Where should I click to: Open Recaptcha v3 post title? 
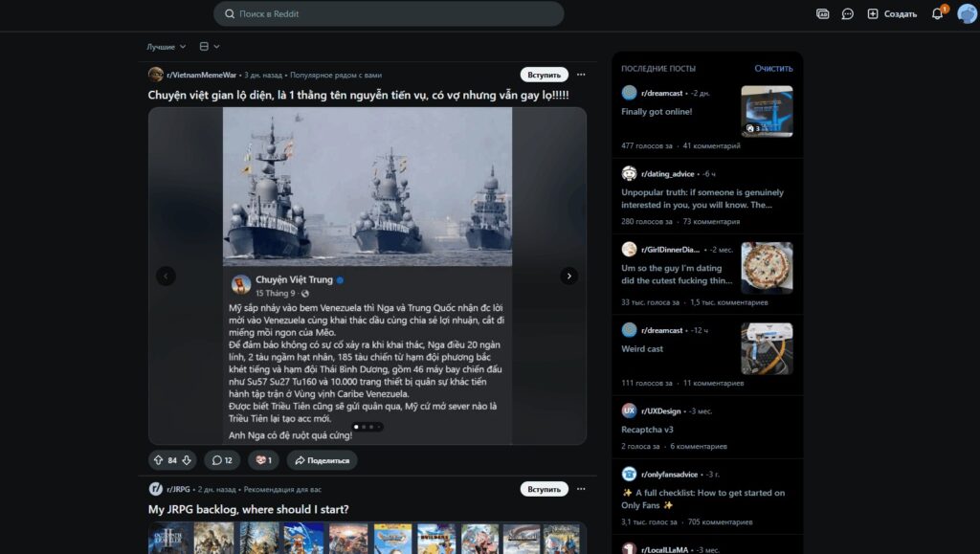[648, 430]
